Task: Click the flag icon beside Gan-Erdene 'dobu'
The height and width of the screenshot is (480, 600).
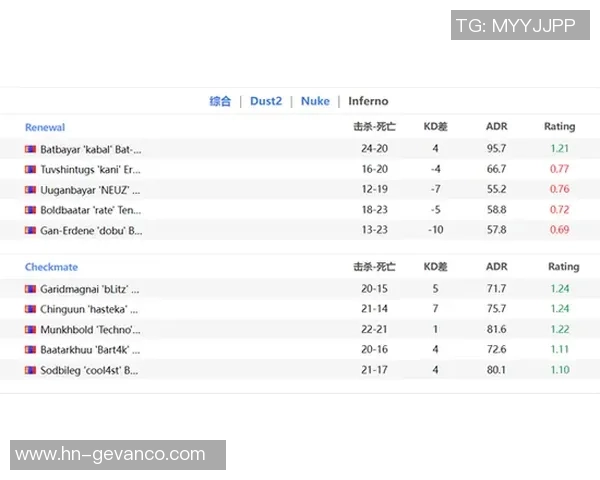Action: (30, 230)
